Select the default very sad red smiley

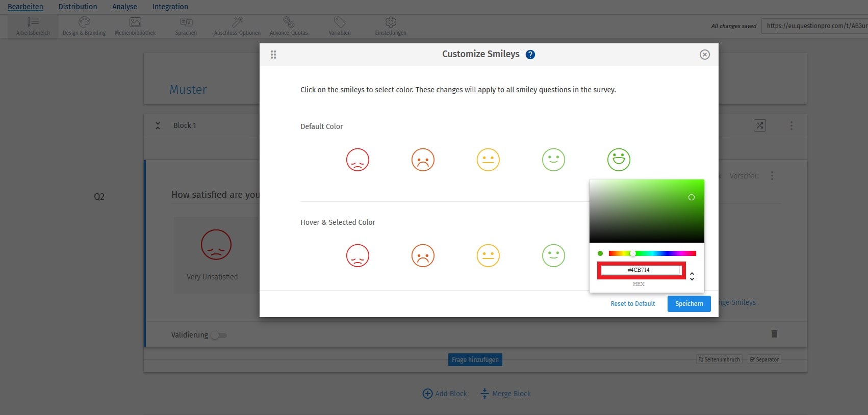point(358,160)
